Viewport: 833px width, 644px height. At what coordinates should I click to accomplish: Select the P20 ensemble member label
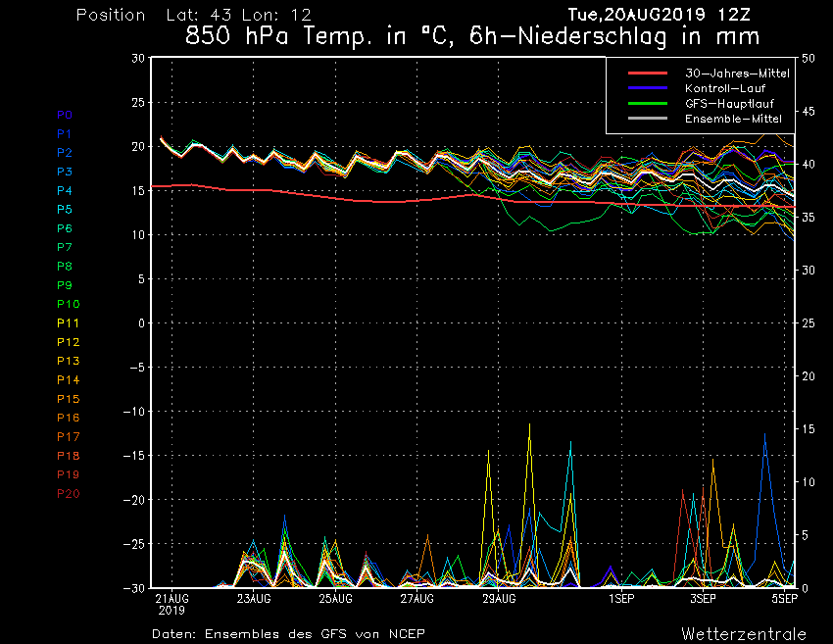[68, 493]
